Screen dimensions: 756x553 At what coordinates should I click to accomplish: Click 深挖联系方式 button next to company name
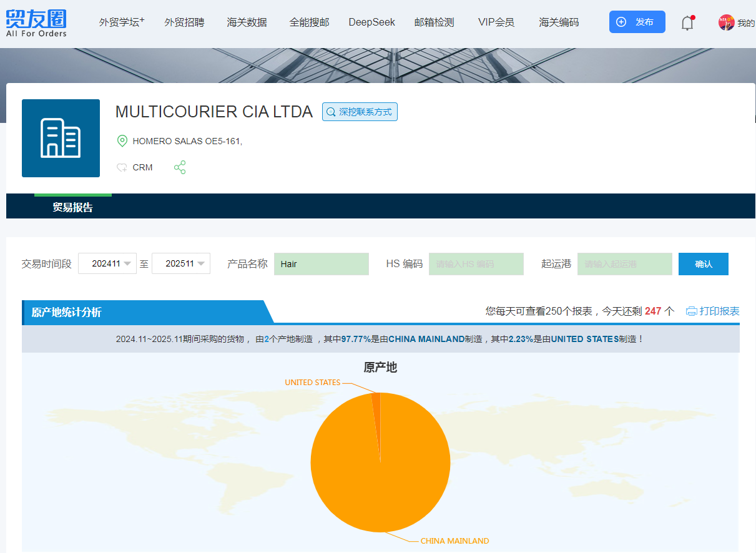[x=360, y=112]
